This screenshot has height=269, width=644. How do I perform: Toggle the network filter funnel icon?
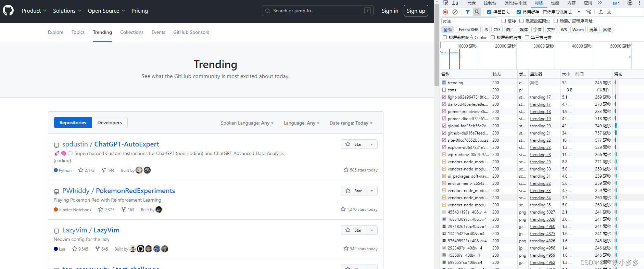[467, 12]
